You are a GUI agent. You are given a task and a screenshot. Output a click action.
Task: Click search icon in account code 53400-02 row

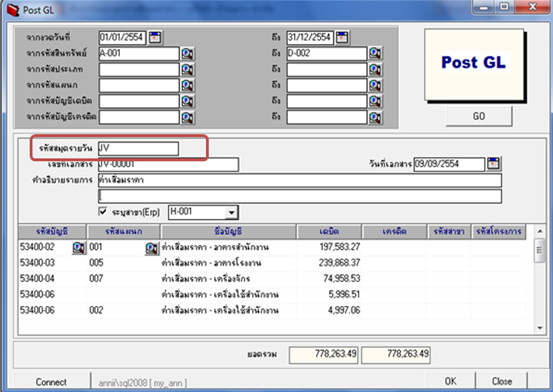tap(78, 247)
